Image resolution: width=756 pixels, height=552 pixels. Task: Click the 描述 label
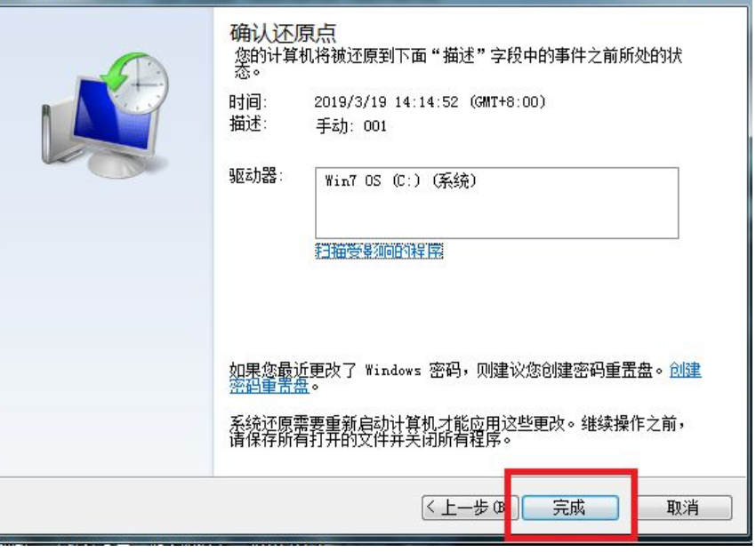(249, 125)
